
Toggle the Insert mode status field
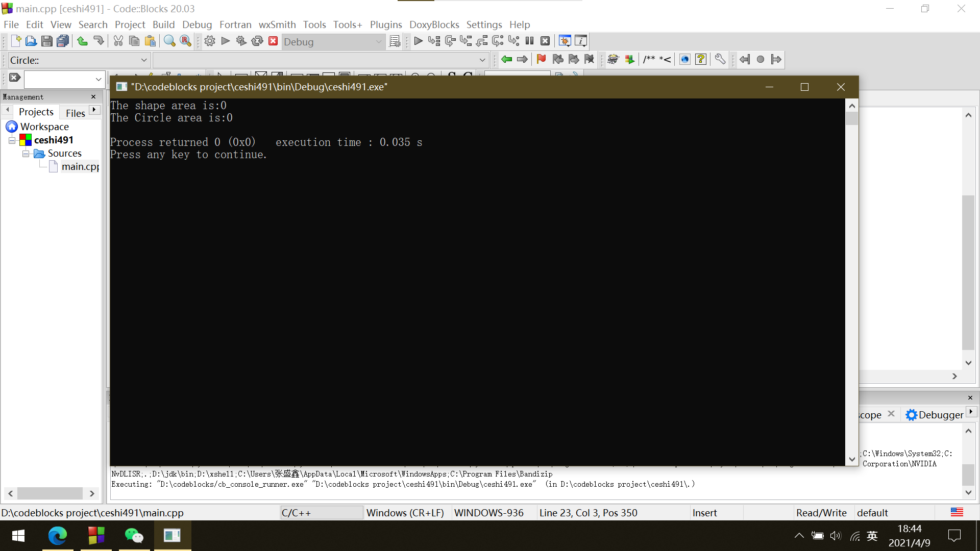tap(704, 513)
